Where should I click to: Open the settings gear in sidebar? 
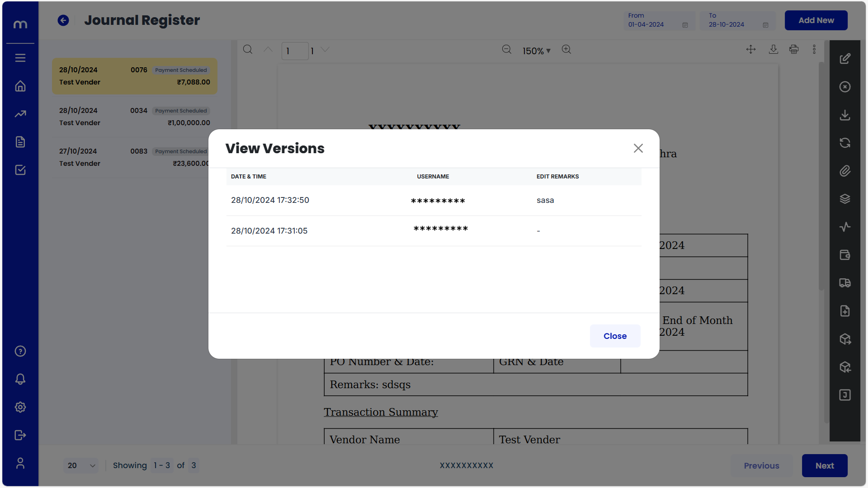(20, 407)
